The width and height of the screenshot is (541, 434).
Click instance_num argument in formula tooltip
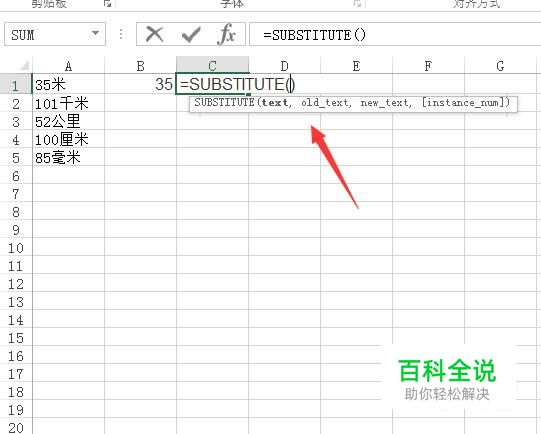463,103
